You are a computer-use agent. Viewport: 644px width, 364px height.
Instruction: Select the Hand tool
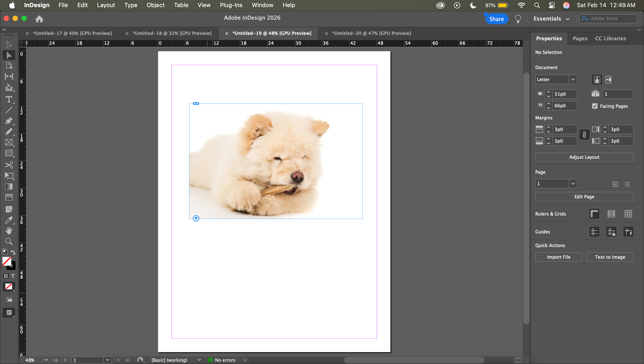coord(9,231)
